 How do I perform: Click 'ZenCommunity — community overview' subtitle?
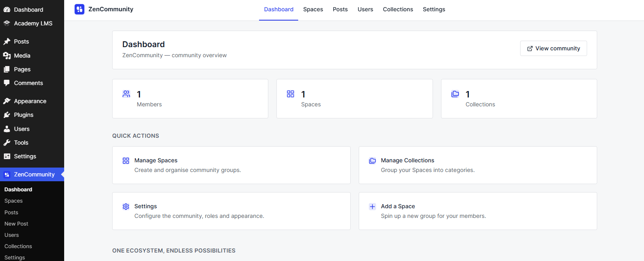coord(174,55)
